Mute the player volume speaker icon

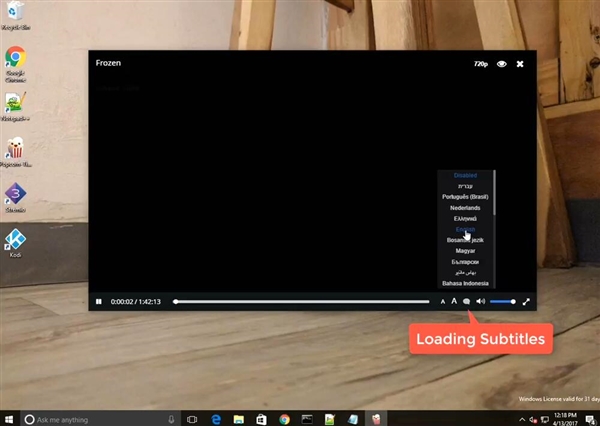(x=481, y=301)
